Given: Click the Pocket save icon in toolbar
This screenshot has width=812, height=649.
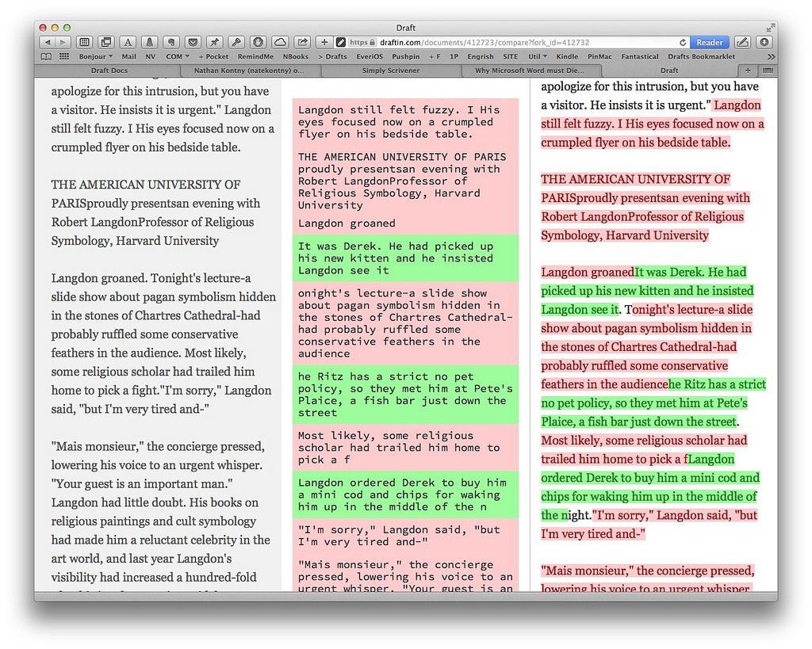Looking at the screenshot, I should [x=193, y=42].
